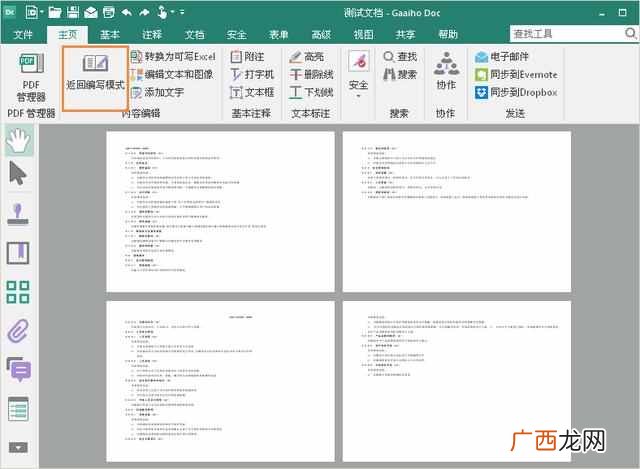Image resolution: width=640 pixels, height=469 pixels.
Task: Click the redo arrow icon
Action: 144,13
